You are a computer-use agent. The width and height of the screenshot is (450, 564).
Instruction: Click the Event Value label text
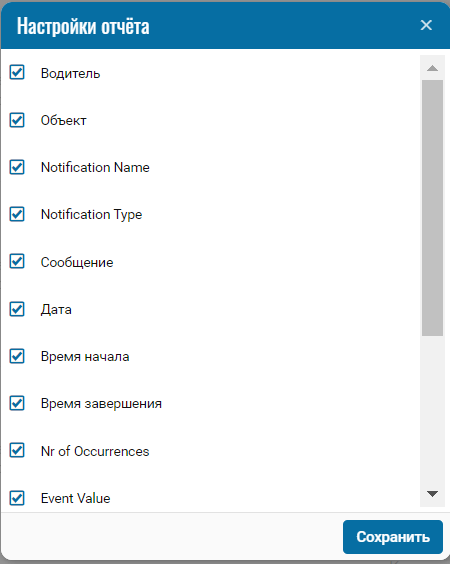[76, 498]
